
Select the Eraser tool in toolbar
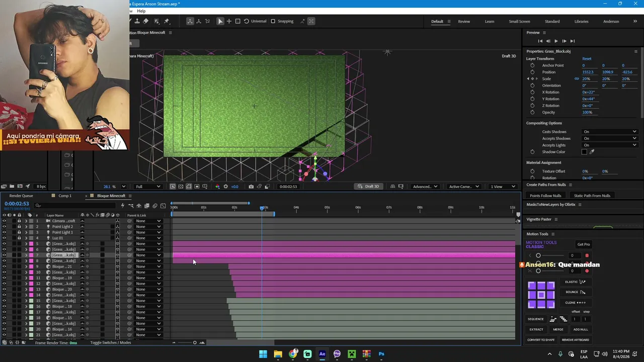pos(146,21)
